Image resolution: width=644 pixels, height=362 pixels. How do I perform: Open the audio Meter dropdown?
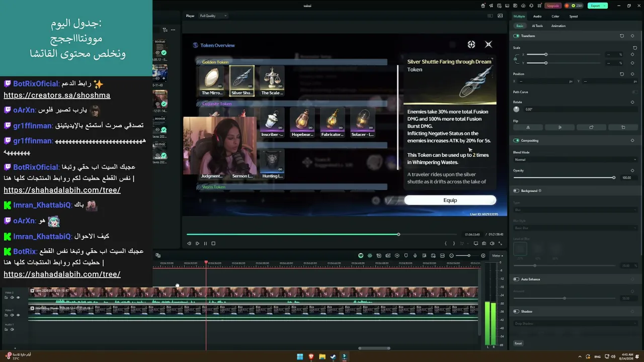[x=497, y=255]
